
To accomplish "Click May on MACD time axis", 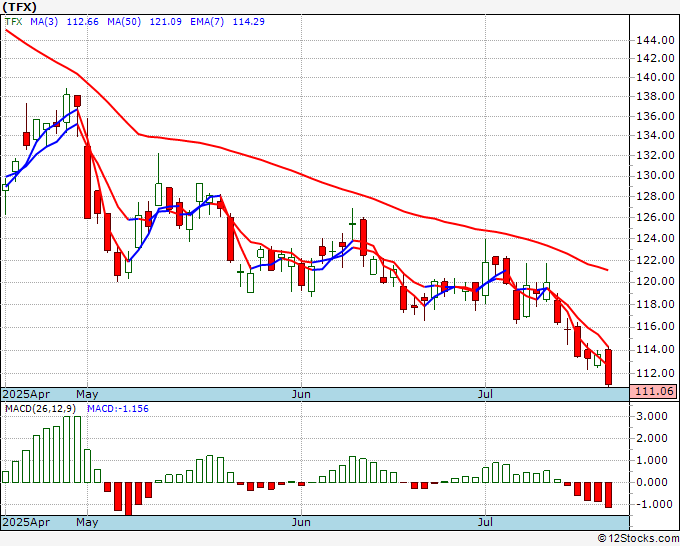I will point(87,522).
